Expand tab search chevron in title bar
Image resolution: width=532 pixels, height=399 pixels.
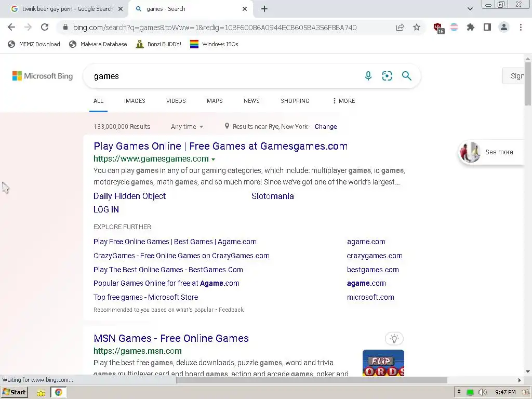[x=470, y=9]
